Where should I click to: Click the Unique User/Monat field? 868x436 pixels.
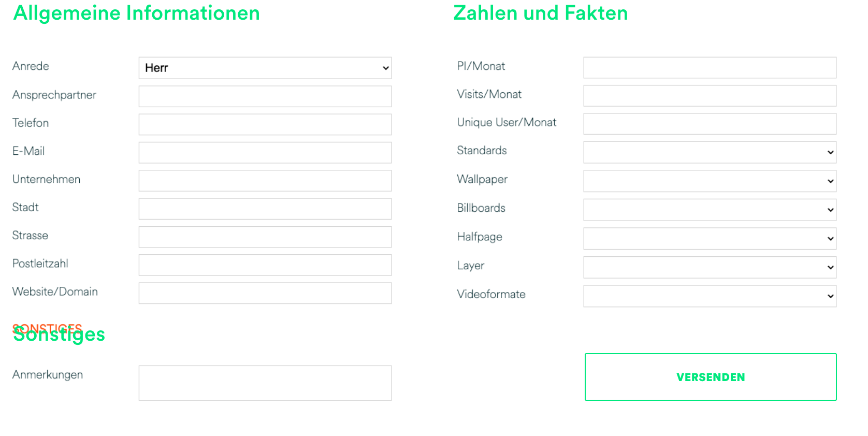(x=710, y=124)
